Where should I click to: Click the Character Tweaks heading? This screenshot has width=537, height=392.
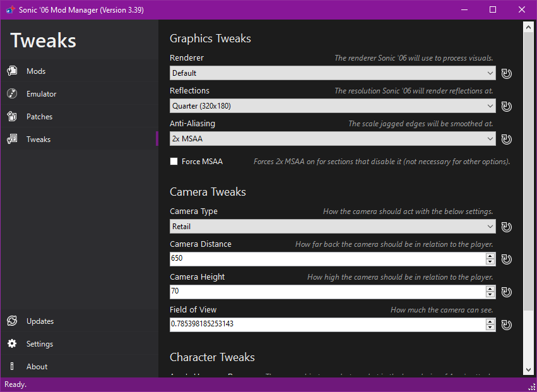click(212, 357)
